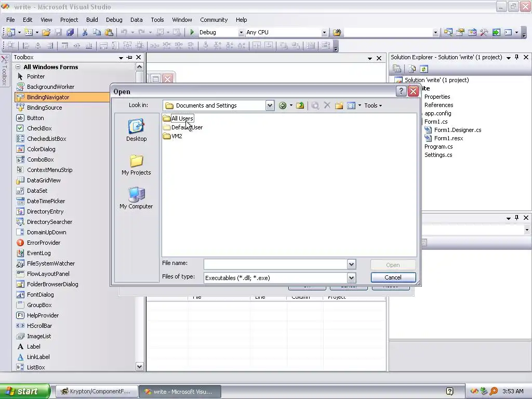Click Cancel in the Open dialog
Screen dimensions: 532x399
(x=393, y=277)
